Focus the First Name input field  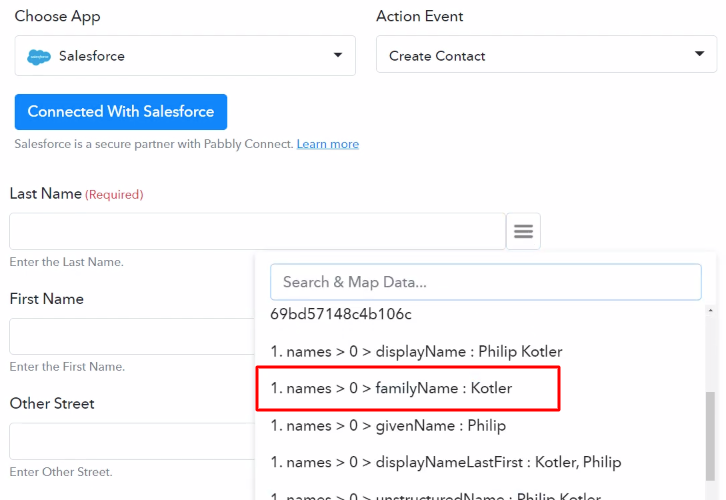pyautogui.click(x=132, y=336)
